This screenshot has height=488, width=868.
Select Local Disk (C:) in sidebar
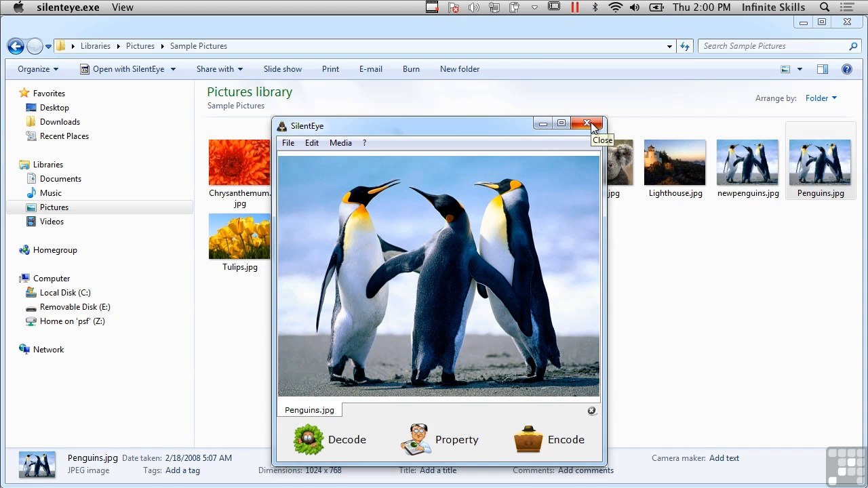[65, 293]
